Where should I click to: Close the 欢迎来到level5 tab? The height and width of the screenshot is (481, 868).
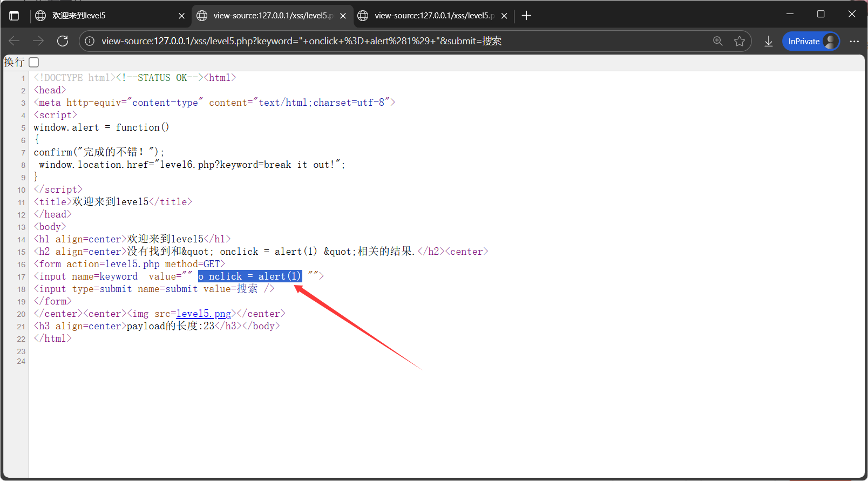click(182, 16)
